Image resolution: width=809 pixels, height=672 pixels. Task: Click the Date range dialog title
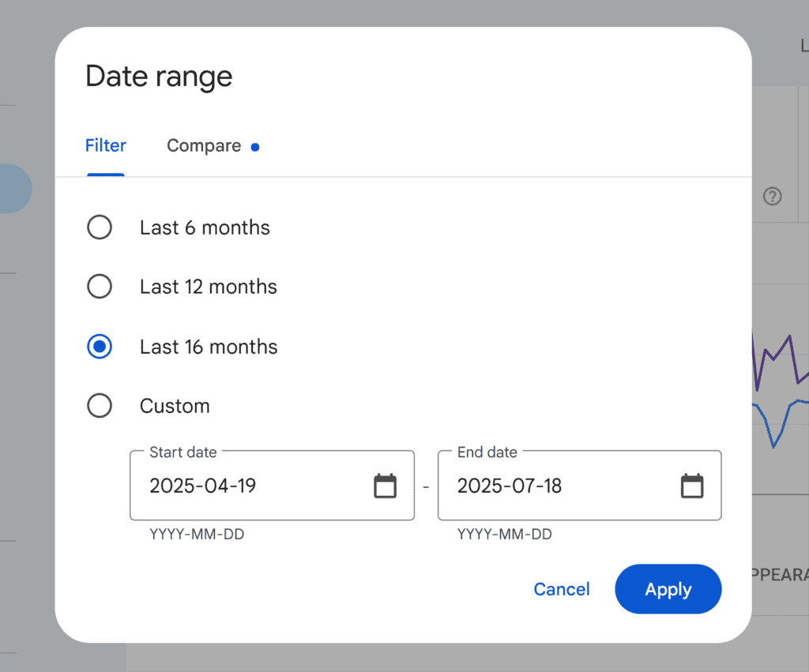(x=158, y=76)
